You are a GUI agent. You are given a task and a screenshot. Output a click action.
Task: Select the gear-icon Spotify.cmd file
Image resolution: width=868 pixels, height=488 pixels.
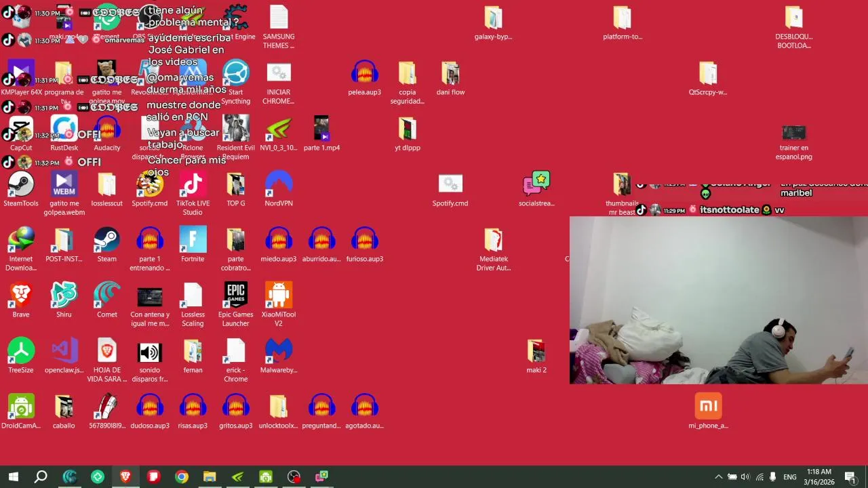pyautogui.click(x=450, y=190)
